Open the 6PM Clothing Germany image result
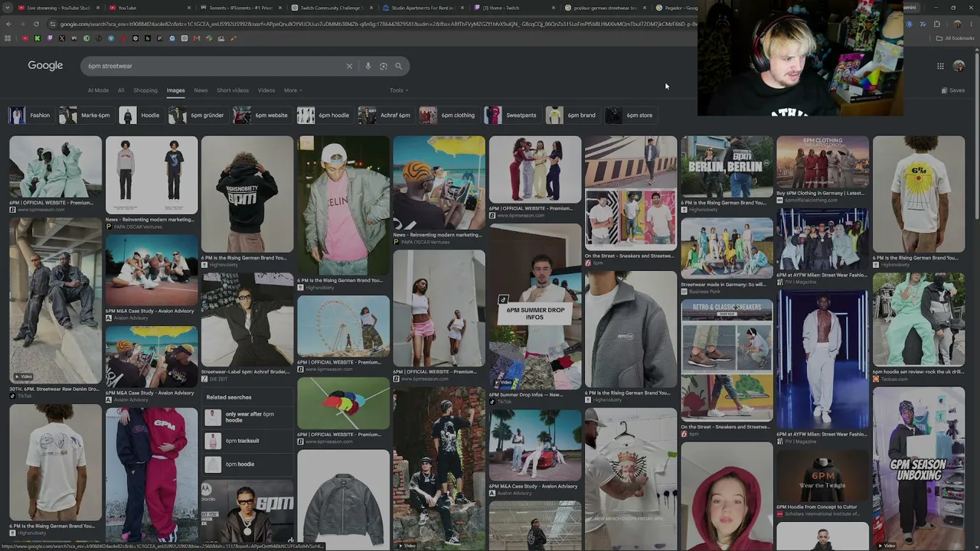 [x=822, y=164]
